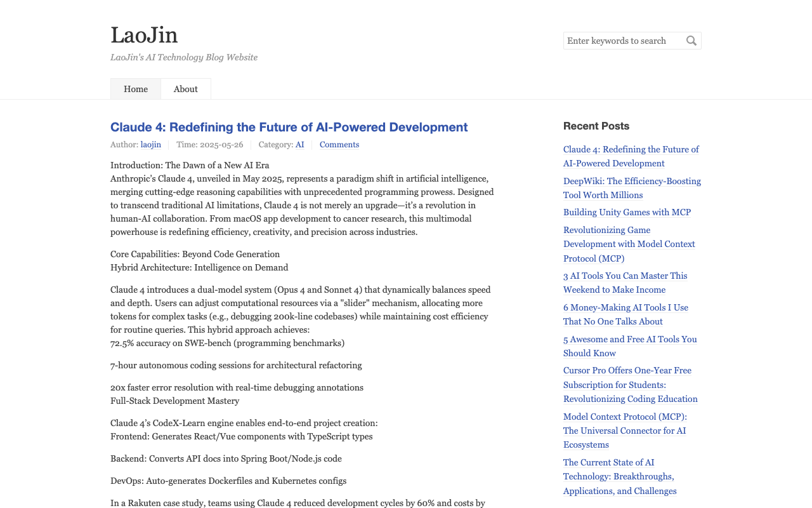The image size is (812, 508).
Task: Click the LaoJin site title
Action: pyautogui.click(x=144, y=36)
